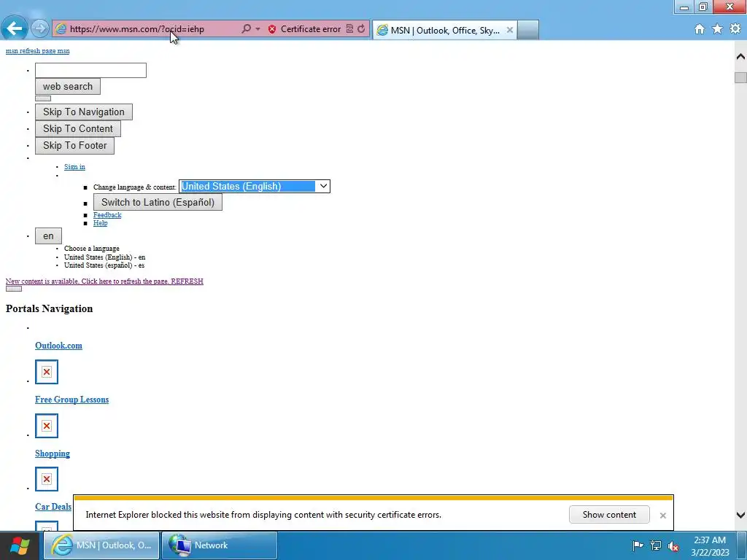Click the msn refresh page msn link

pos(38,51)
